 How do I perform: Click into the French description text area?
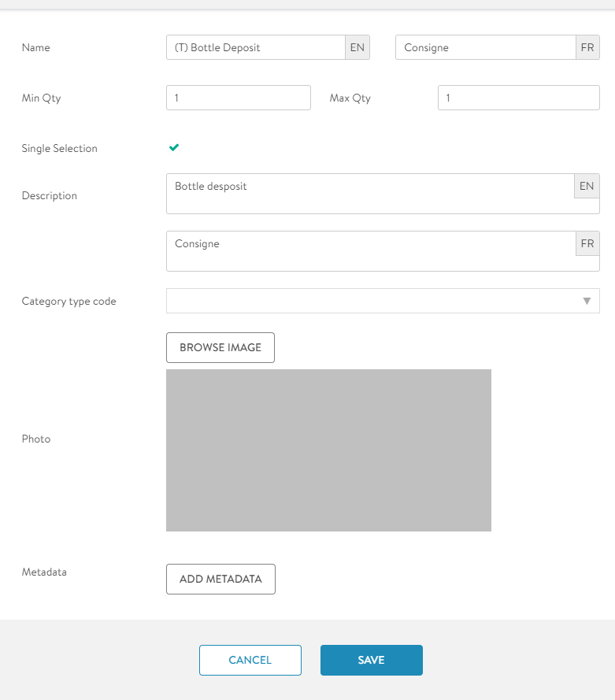[x=370, y=251]
